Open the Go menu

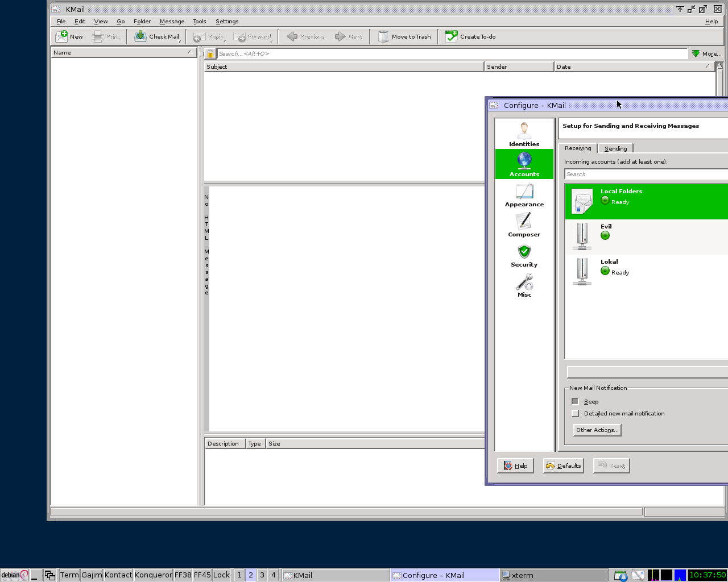click(121, 22)
